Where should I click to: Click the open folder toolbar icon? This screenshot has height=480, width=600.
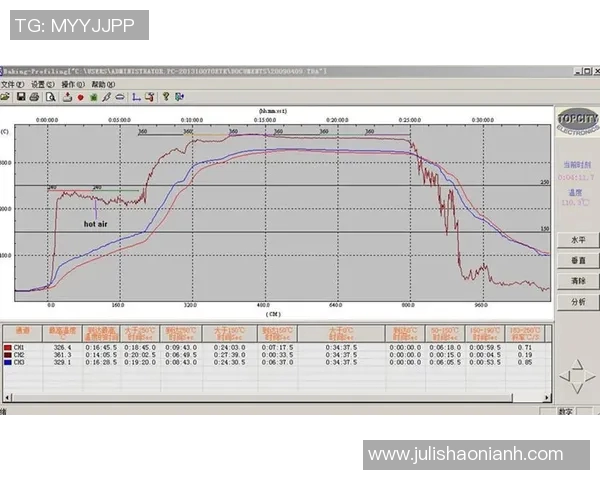5,97
